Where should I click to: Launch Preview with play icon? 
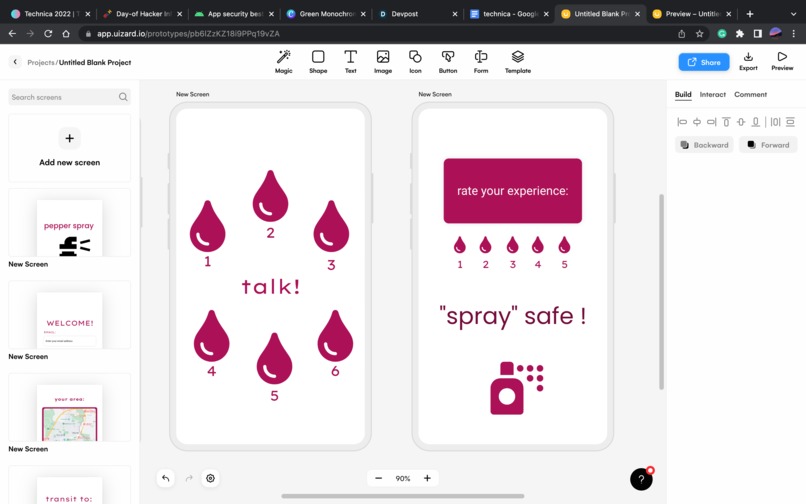click(782, 61)
